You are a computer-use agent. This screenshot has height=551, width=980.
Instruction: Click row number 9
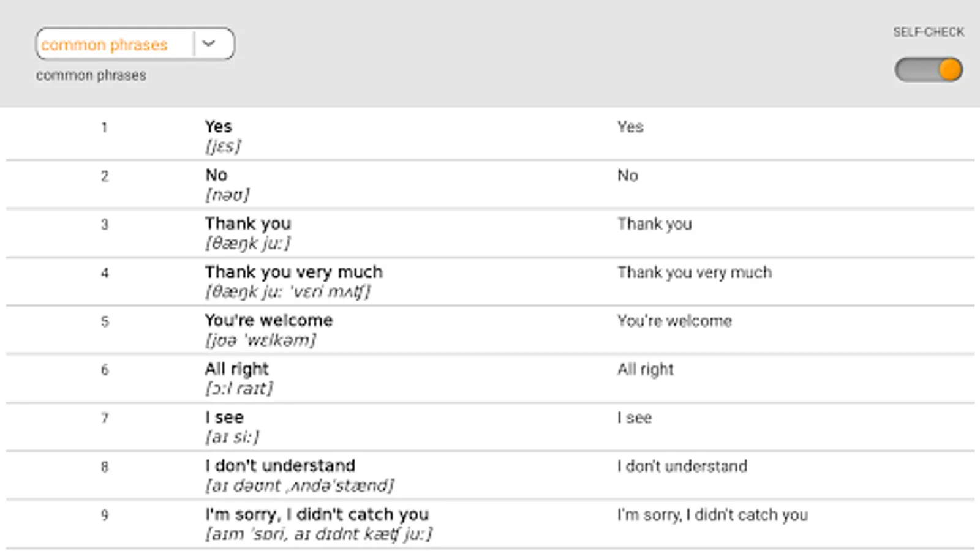coord(105,515)
